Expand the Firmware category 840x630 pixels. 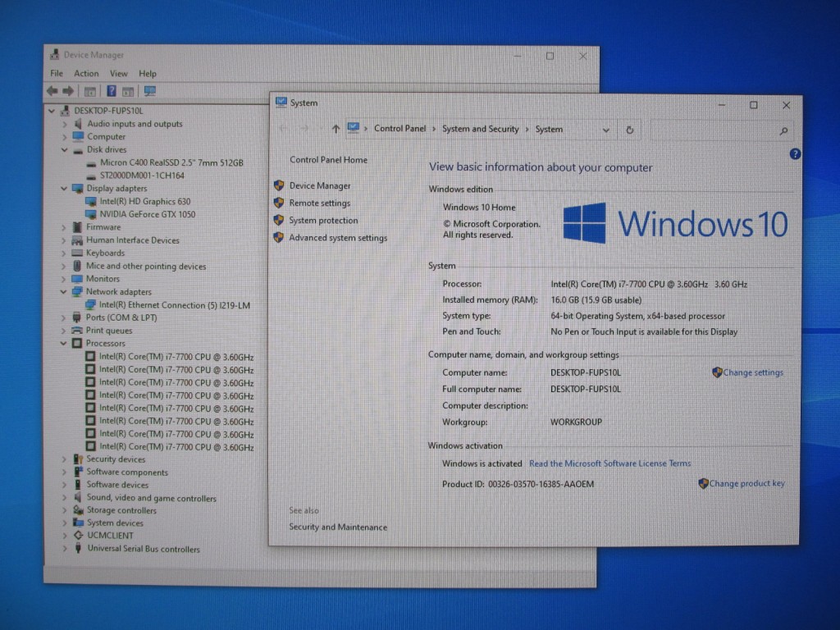64,227
